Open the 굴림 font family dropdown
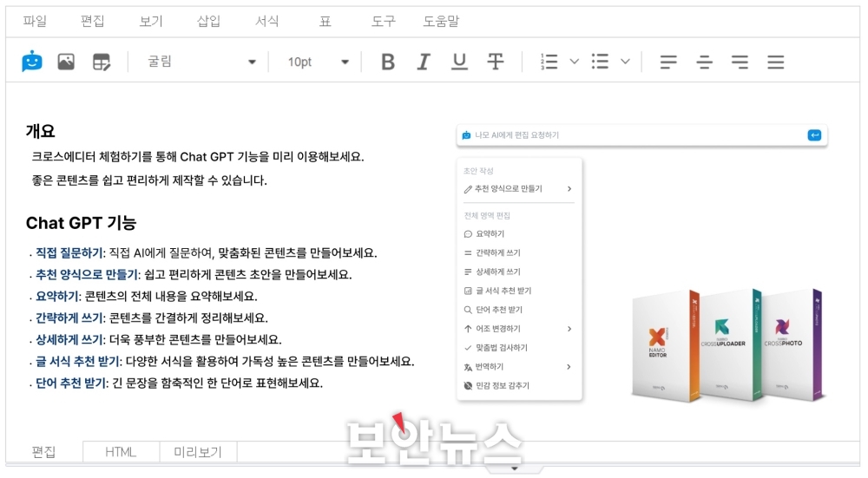Viewport: 868px width, 478px height. (x=201, y=62)
